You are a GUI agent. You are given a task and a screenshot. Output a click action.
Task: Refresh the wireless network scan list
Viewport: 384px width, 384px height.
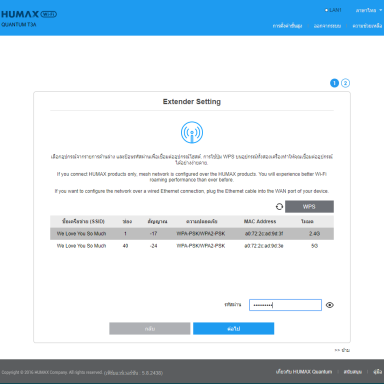(279, 207)
